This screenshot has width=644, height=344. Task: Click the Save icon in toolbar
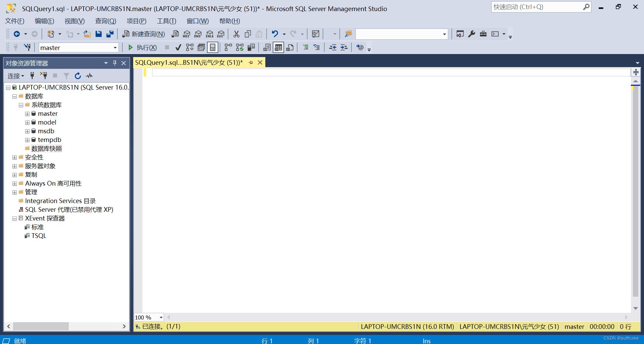[x=98, y=34]
